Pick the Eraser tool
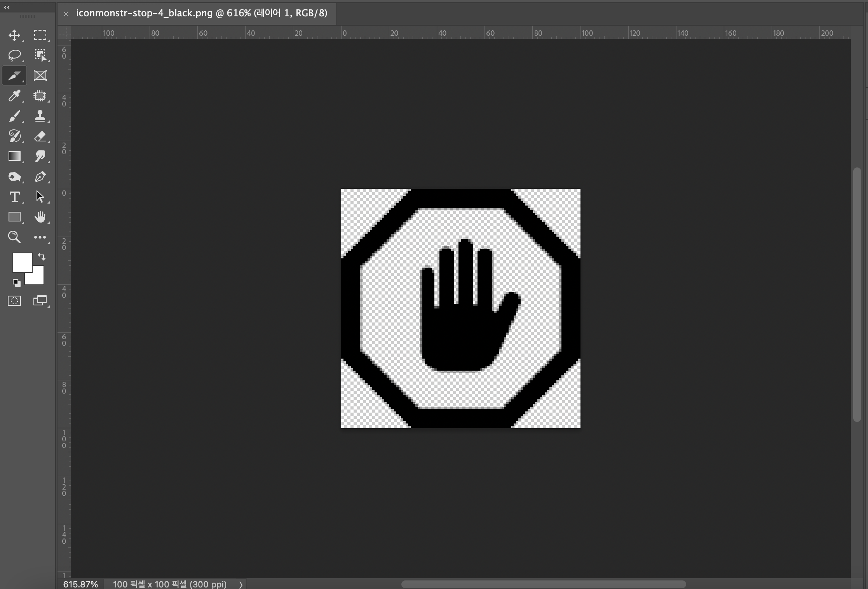Viewport: 868px width, 589px height. [x=40, y=136]
